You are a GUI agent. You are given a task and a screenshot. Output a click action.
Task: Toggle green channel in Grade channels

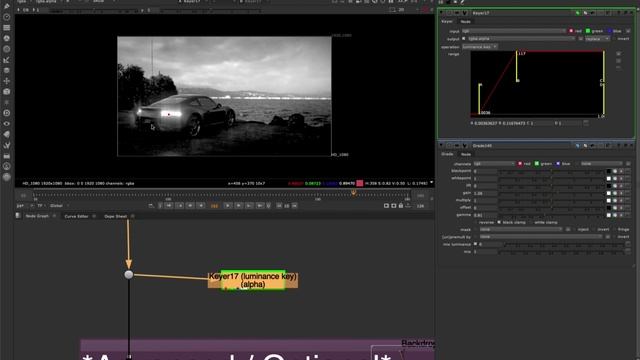pyautogui.click(x=537, y=164)
